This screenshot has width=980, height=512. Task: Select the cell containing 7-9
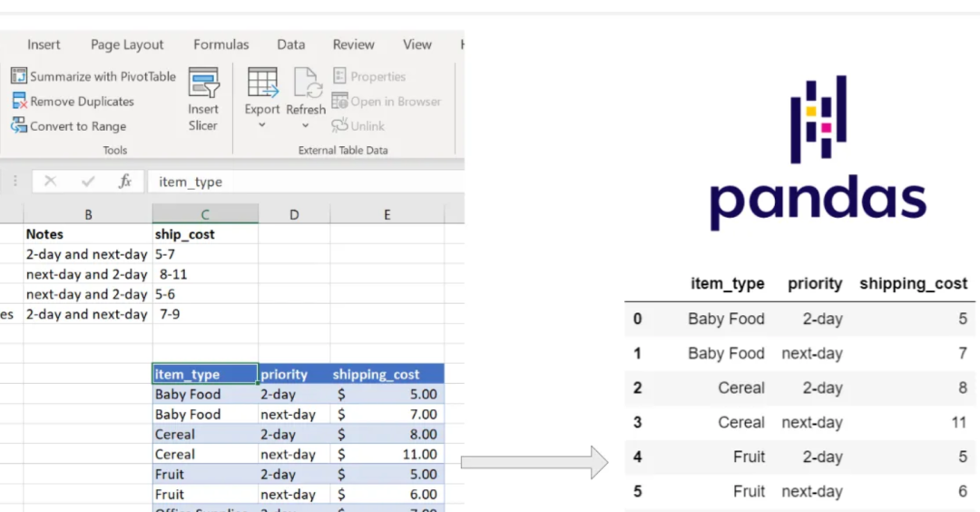pyautogui.click(x=205, y=314)
